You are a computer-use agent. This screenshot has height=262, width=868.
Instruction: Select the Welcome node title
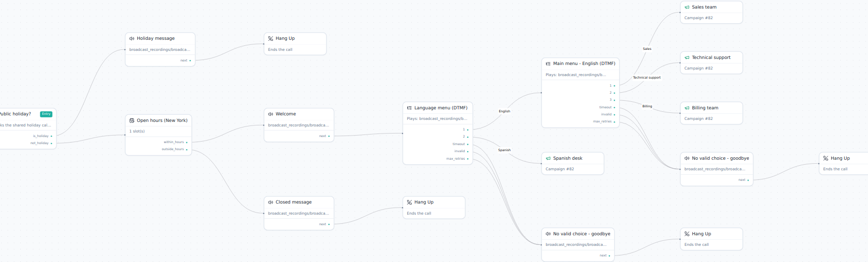point(286,114)
